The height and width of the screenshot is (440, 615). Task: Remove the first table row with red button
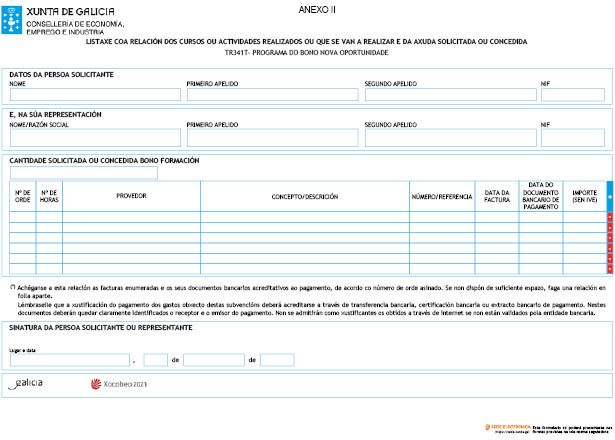pos(610,217)
